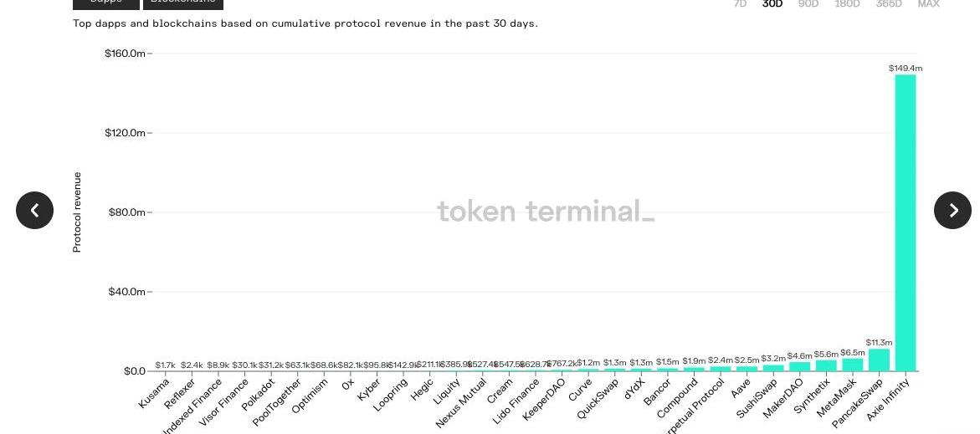Choose the 180D time range
Viewport: 980px width, 434px height.
pos(847,4)
